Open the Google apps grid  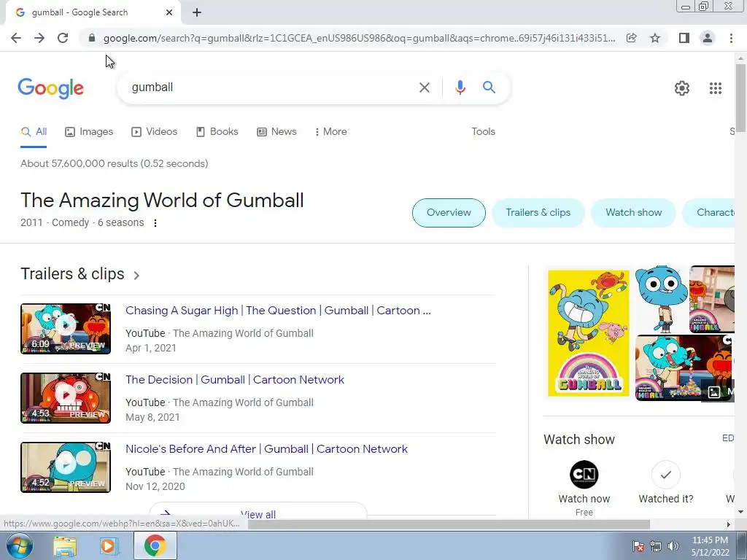point(715,88)
